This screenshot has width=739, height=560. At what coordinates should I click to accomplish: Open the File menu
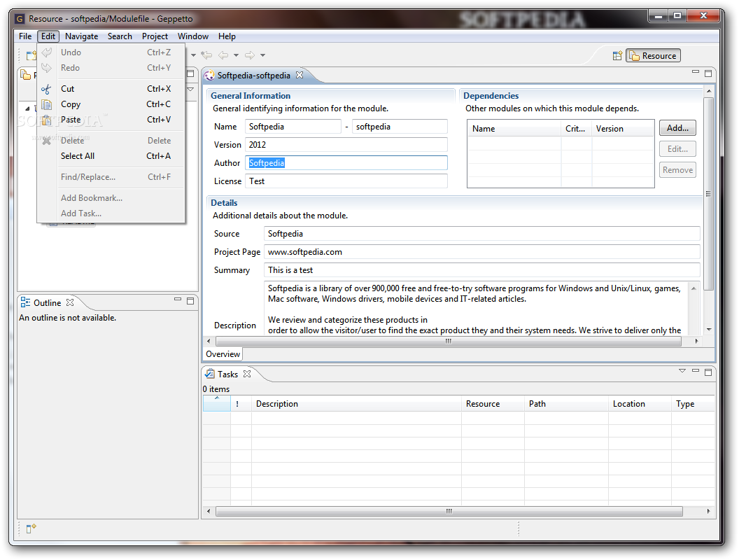tap(25, 36)
